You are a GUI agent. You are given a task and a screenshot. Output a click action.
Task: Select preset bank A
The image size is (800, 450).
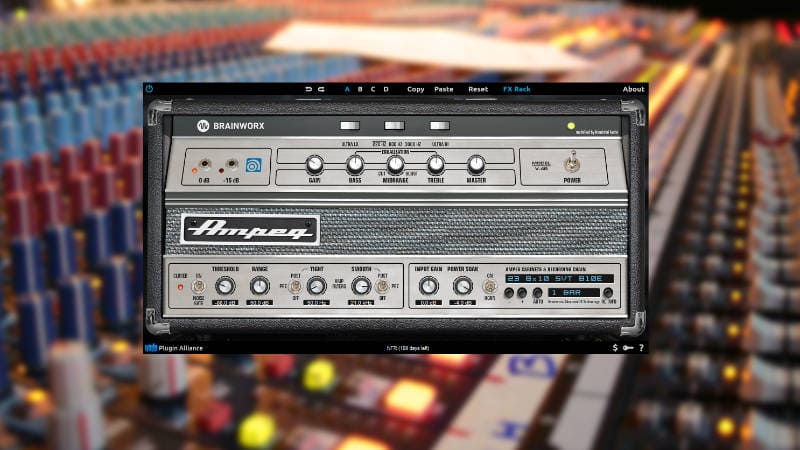348,89
